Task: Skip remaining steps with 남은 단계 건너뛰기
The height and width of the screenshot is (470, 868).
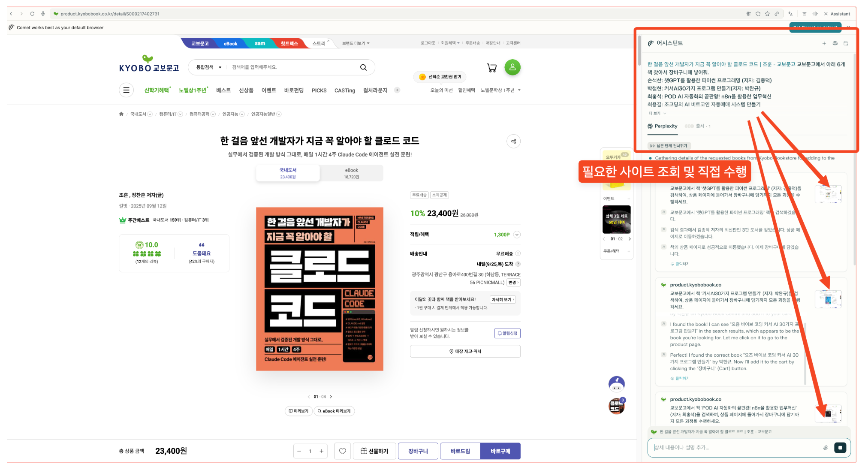Action: 669,146
